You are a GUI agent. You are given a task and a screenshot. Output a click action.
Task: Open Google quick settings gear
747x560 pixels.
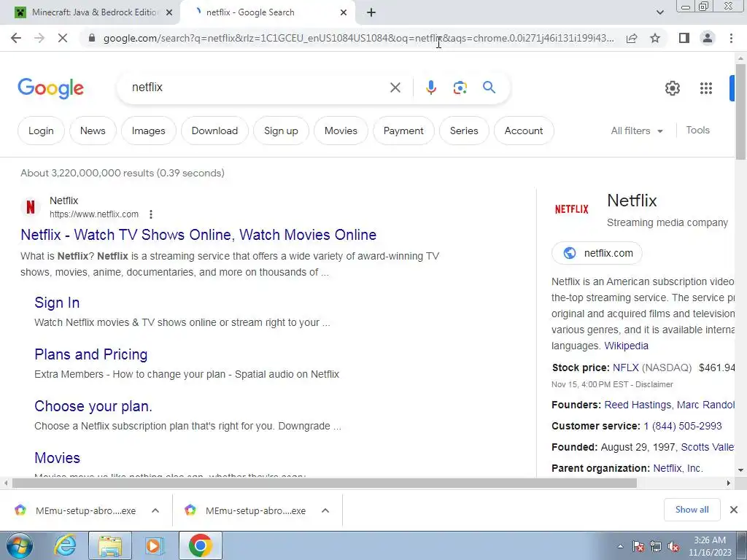click(672, 88)
